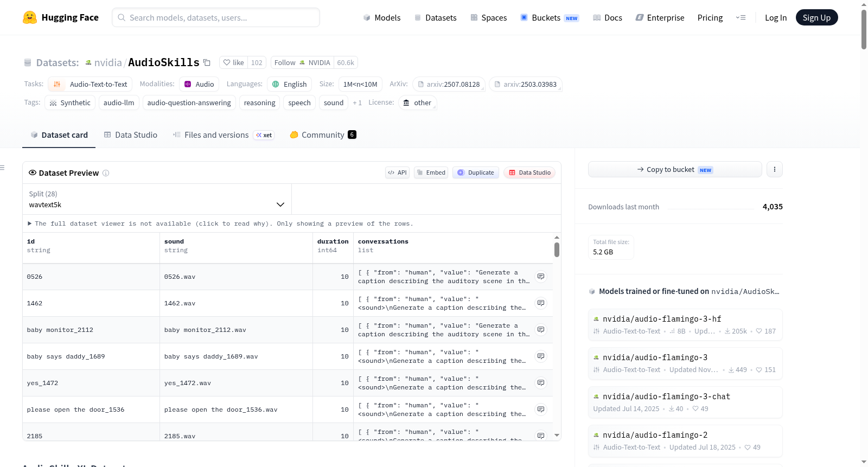Open the Buckets menu item
Image resolution: width=868 pixels, height=467 pixels.
click(550, 18)
